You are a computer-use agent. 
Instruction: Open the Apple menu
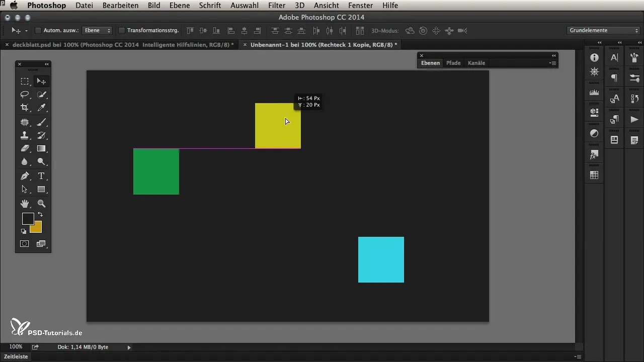pyautogui.click(x=13, y=6)
